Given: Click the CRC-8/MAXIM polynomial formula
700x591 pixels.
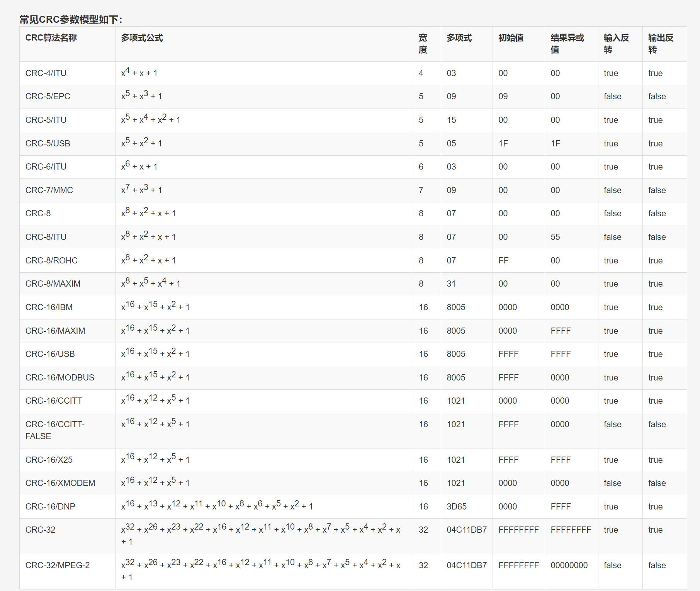Looking at the screenshot, I should click(x=151, y=283).
